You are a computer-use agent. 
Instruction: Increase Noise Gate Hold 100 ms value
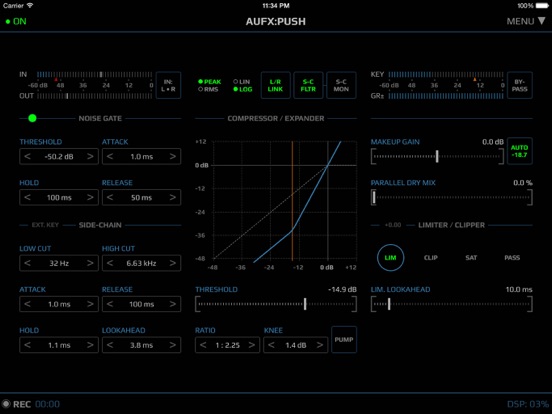90,197
